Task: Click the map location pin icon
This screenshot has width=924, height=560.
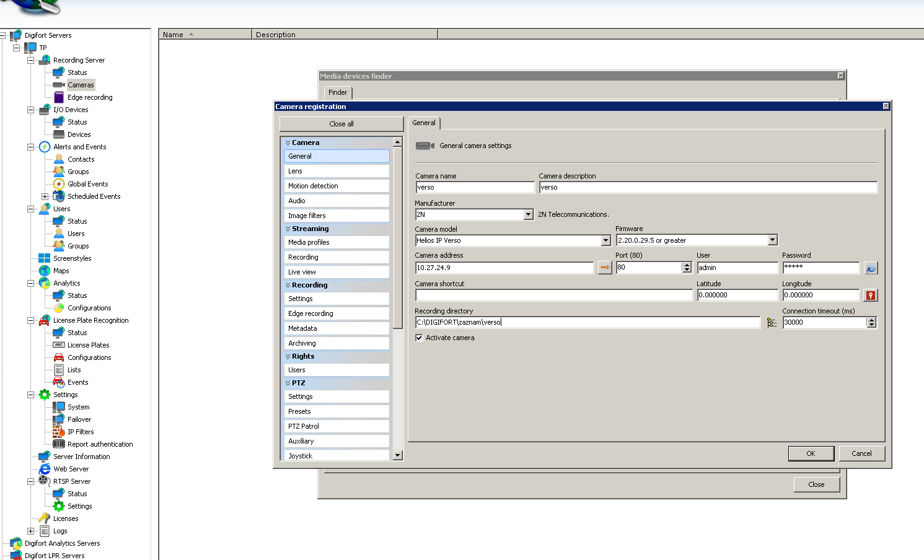Action: 871,295
